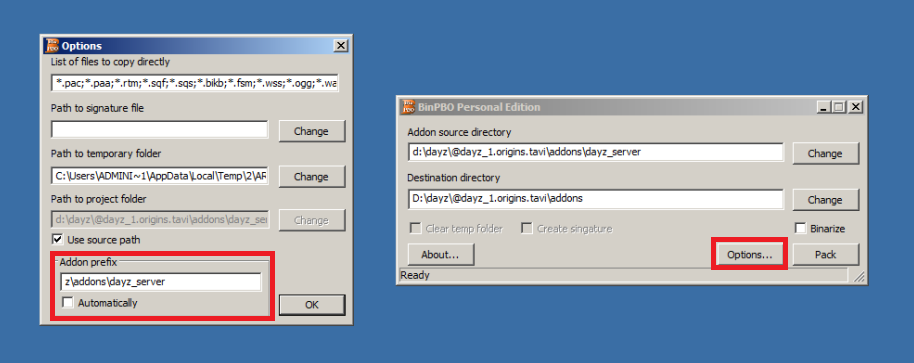
Task: Click the List of files to copy directly label
Action: point(110,61)
